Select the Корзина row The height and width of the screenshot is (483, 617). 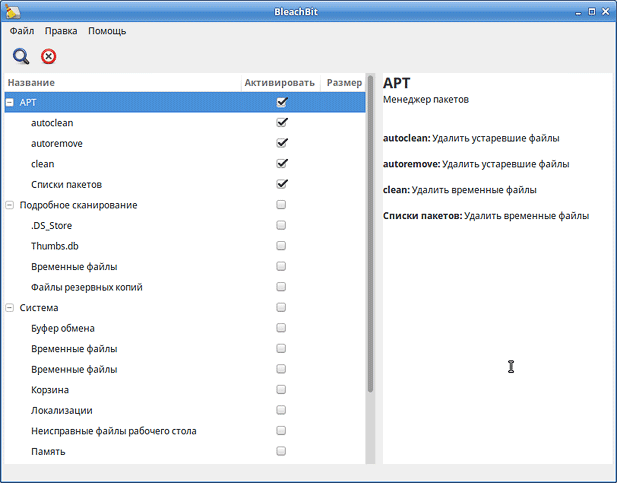coord(185,390)
